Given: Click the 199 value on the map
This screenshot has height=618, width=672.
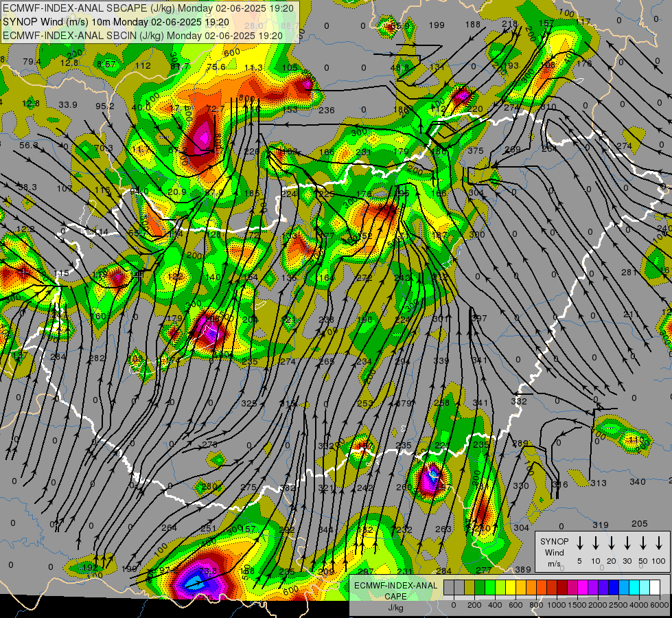Looking at the screenshot, I should 437,25.
